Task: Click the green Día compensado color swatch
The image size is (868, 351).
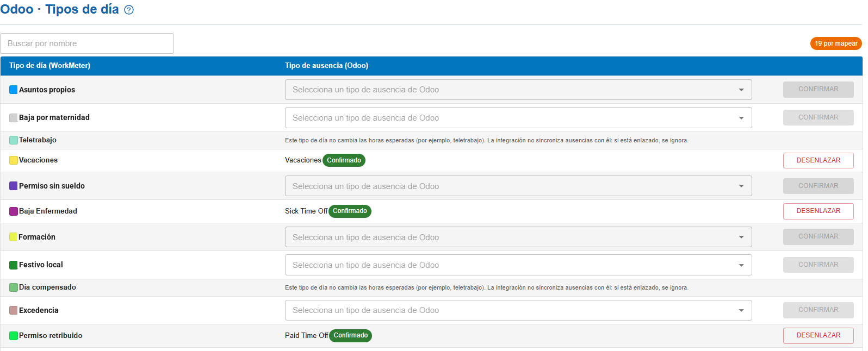Action: [14, 287]
